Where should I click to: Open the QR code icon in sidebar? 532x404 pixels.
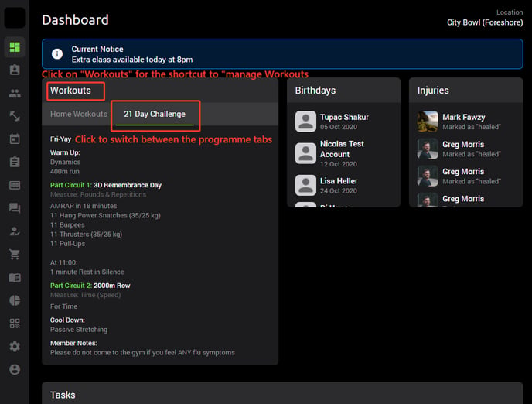pos(15,324)
